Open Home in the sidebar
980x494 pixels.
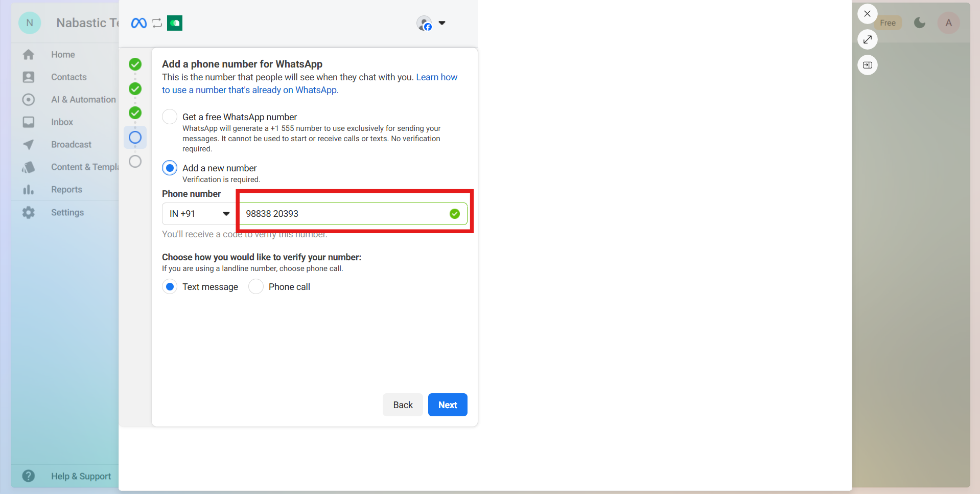[x=63, y=55]
